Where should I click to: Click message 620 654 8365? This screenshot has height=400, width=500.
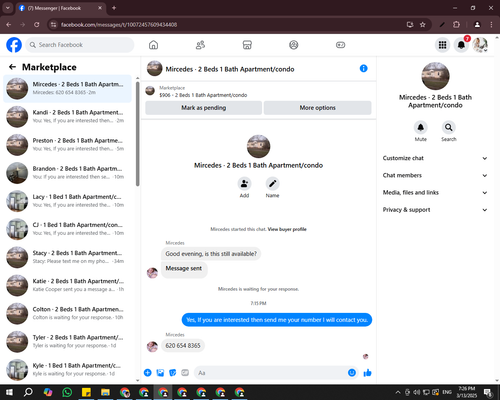point(183,346)
